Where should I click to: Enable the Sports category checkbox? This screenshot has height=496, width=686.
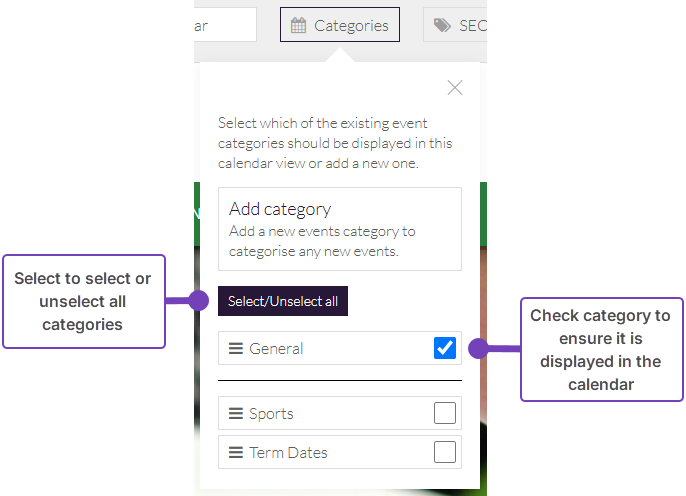point(445,413)
